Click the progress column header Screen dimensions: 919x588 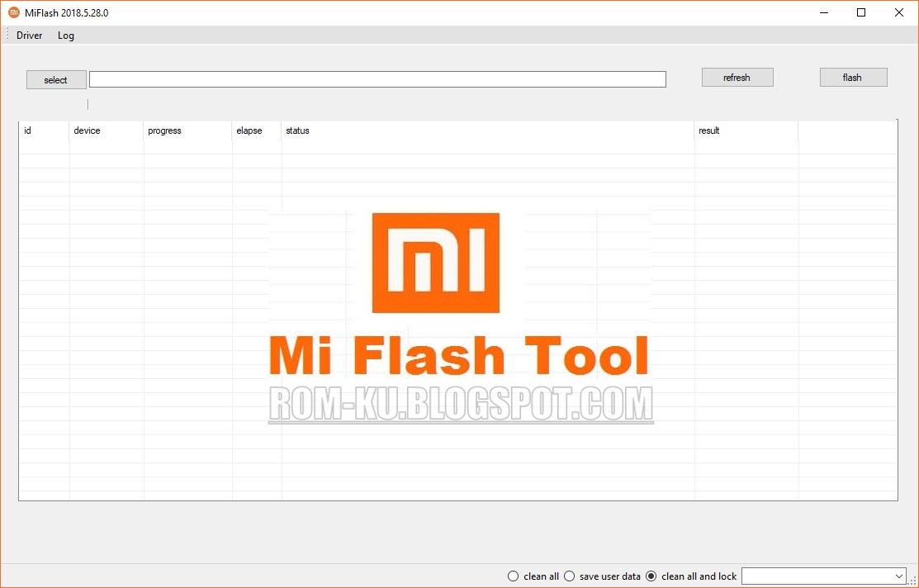(187, 130)
